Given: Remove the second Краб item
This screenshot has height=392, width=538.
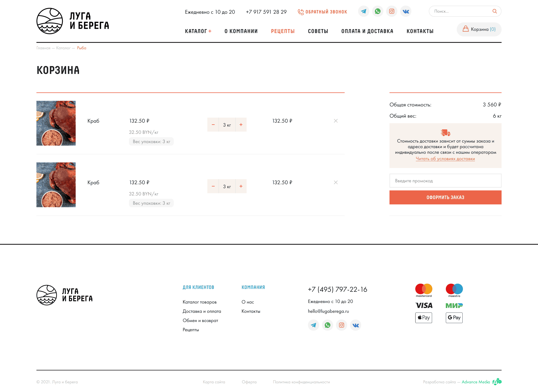Looking at the screenshot, I should 336,182.
